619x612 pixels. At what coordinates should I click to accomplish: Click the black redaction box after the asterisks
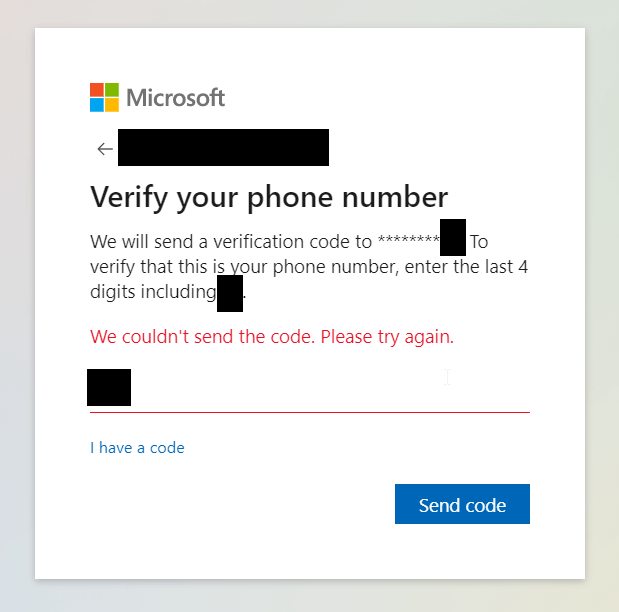click(x=453, y=237)
